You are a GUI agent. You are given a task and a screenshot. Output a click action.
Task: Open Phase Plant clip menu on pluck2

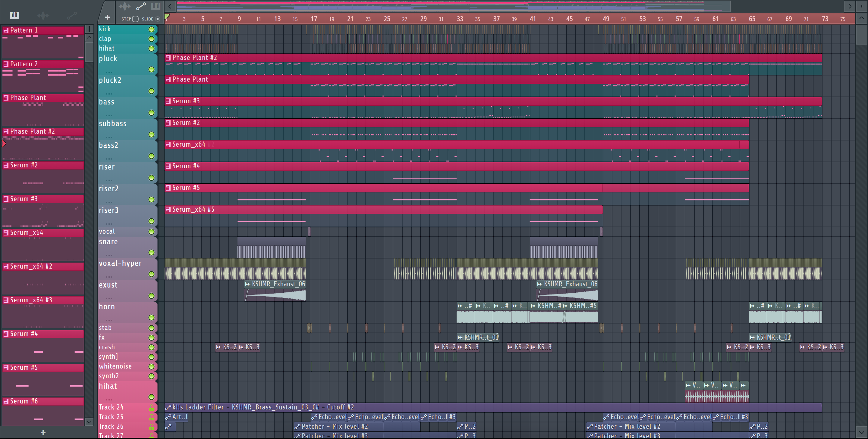168,79
